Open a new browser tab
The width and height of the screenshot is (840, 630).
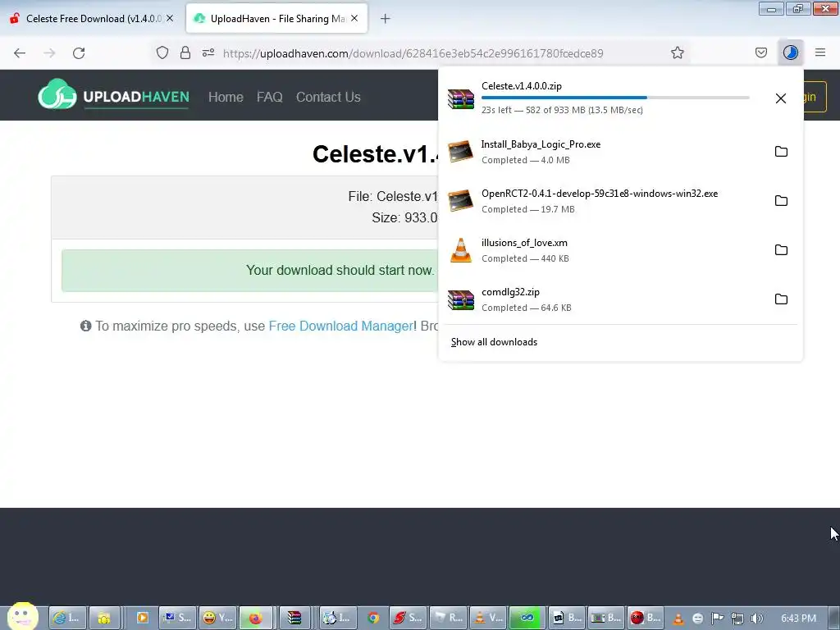click(x=386, y=19)
